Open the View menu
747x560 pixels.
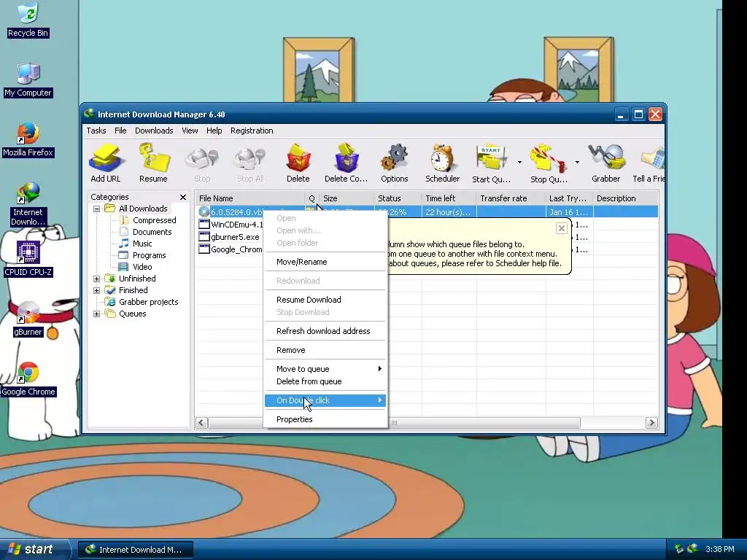click(190, 131)
